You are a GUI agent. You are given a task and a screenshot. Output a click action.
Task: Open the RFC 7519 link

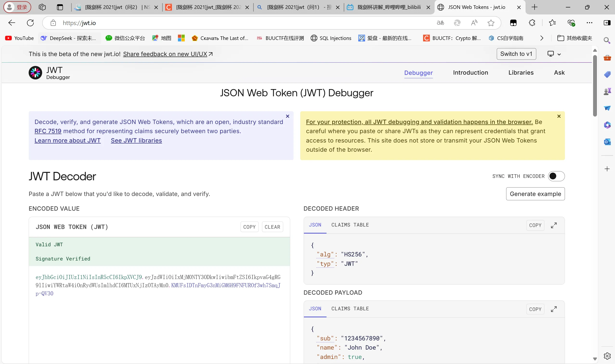point(48,131)
